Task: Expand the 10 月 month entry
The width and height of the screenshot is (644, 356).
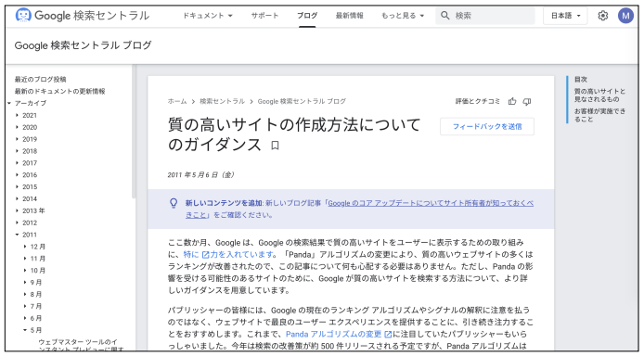Action: pyautogui.click(x=25, y=271)
